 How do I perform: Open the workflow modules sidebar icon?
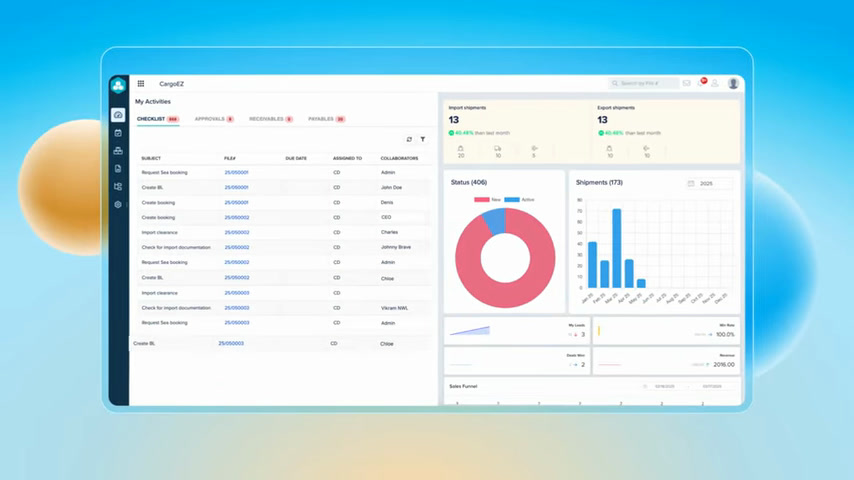click(118, 186)
